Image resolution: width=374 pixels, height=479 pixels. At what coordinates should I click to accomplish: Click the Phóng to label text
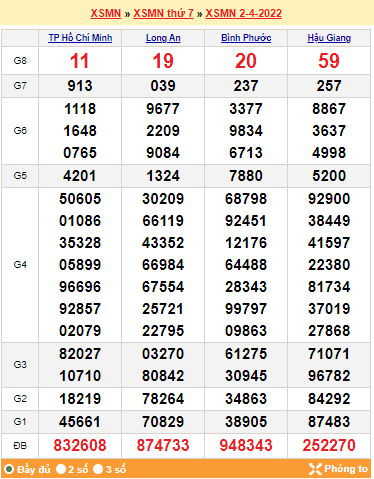tap(346, 469)
